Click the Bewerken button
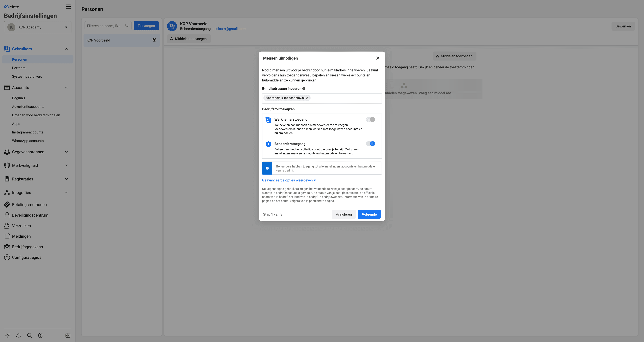Image resolution: width=644 pixels, height=342 pixels. (x=623, y=26)
